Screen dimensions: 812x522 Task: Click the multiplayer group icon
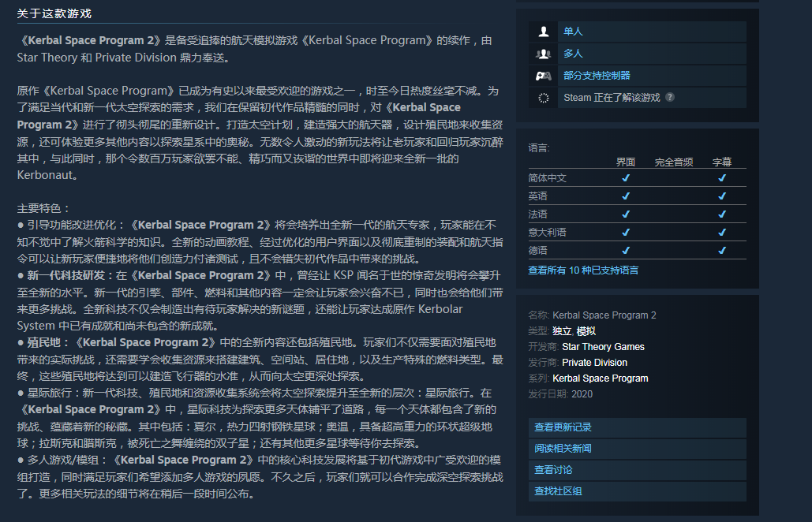click(x=543, y=54)
